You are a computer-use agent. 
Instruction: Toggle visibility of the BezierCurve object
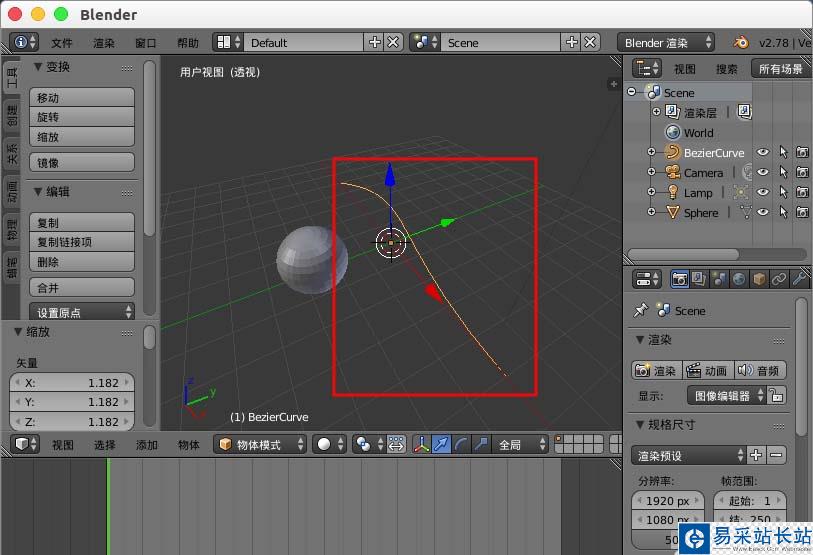[763, 153]
